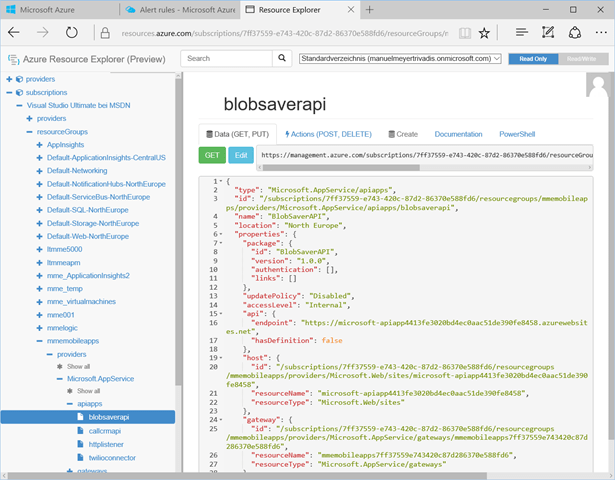Click the Azure Resource Explorer logo icon
The height and width of the screenshot is (480, 615).
pyautogui.click(x=14, y=60)
